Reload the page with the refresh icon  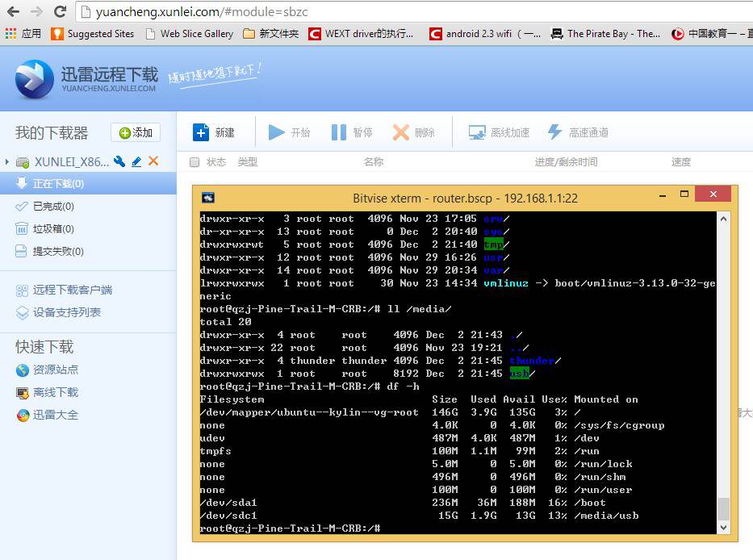click(60, 11)
